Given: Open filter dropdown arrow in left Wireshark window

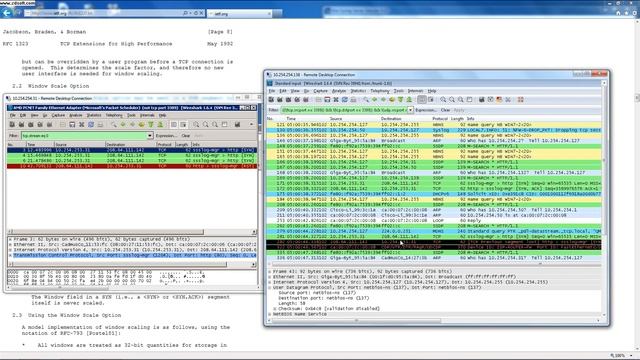Looking at the screenshot, I should tap(150, 136).
